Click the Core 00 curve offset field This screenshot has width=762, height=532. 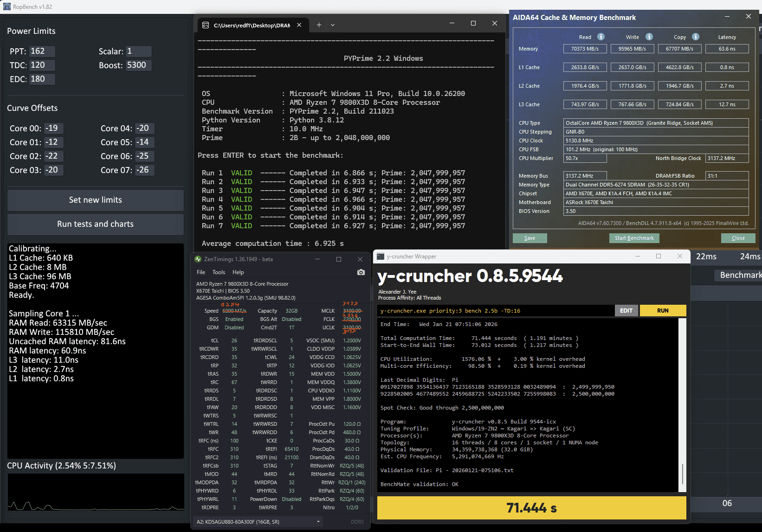(x=54, y=128)
